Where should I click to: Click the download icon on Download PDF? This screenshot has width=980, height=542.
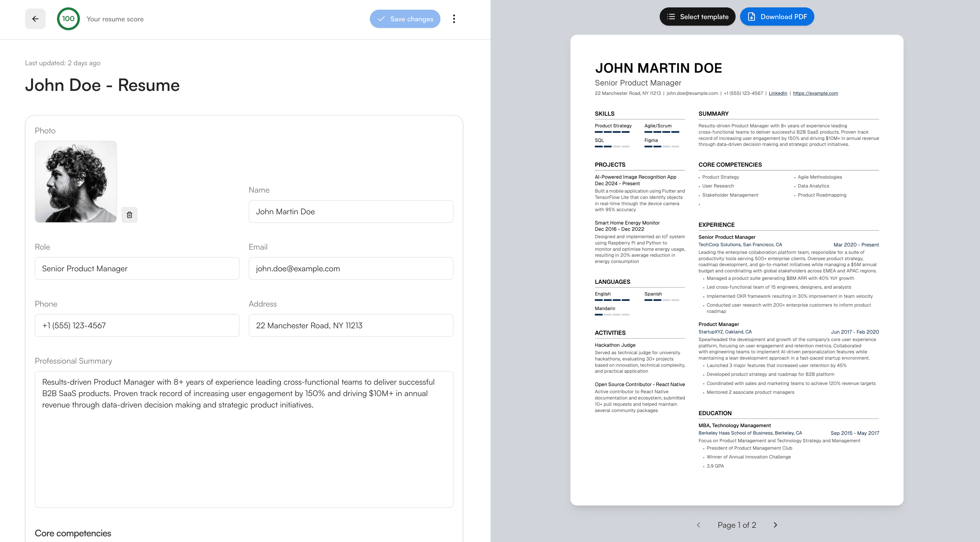coord(751,17)
